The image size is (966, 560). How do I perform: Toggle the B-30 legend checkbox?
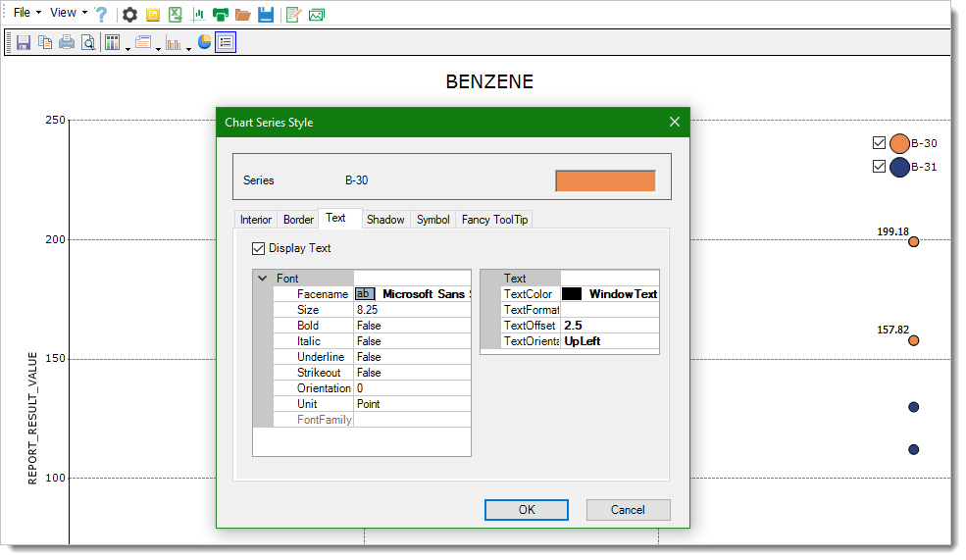point(879,143)
